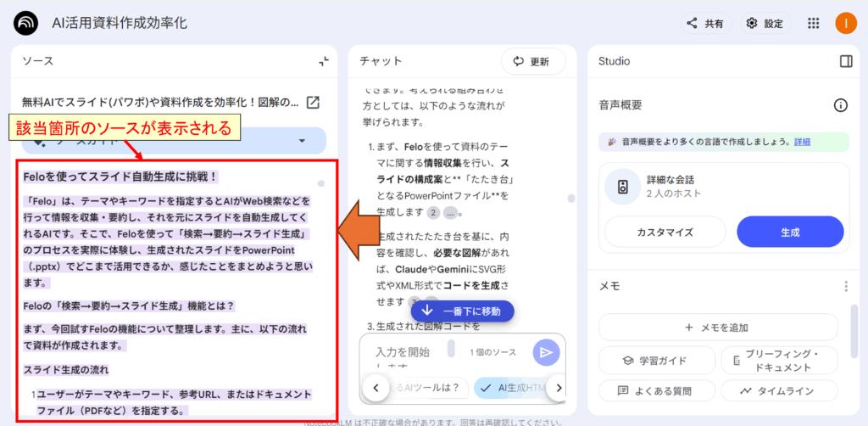Click the カスタマイズ button
Image resolution: width=868 pixels, height=426 pixels.
coord(665,232)
